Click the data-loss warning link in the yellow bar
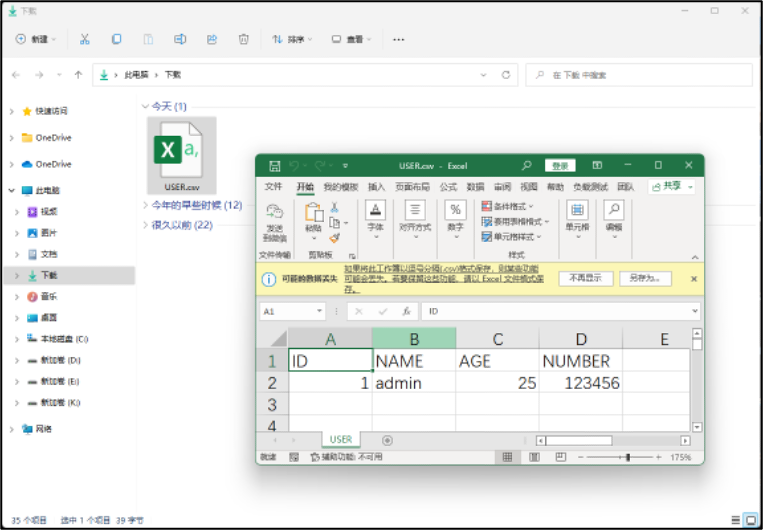The width and height of the screenshot is (764, 530). 443,279
